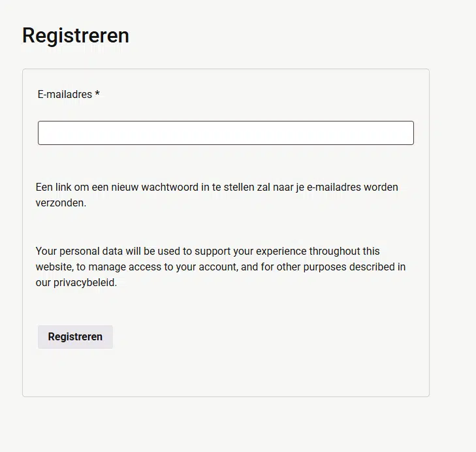
Task: Click the word 'verzonden.' in the notice
Action: point(61,202)
